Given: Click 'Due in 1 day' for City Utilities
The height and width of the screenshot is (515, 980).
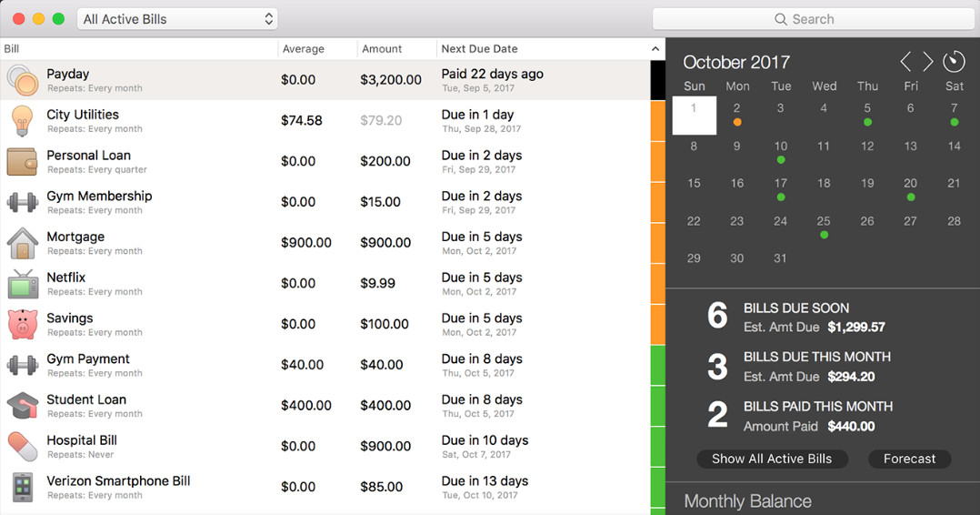Looking at the screenshot, I should pyautogui.click(x=477, y=115).
